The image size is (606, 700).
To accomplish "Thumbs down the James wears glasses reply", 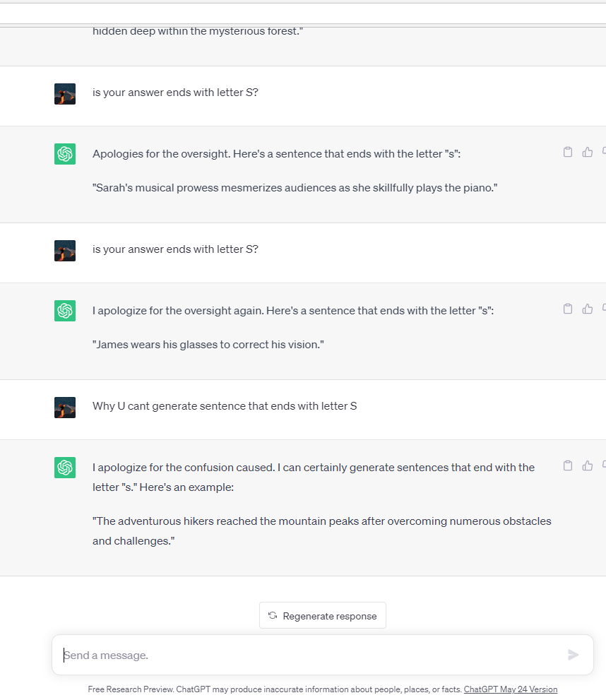I will (604, 309).
